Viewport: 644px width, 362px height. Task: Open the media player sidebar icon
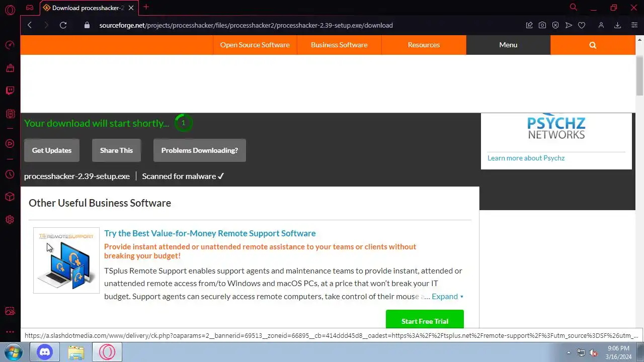tap(10, 144)
